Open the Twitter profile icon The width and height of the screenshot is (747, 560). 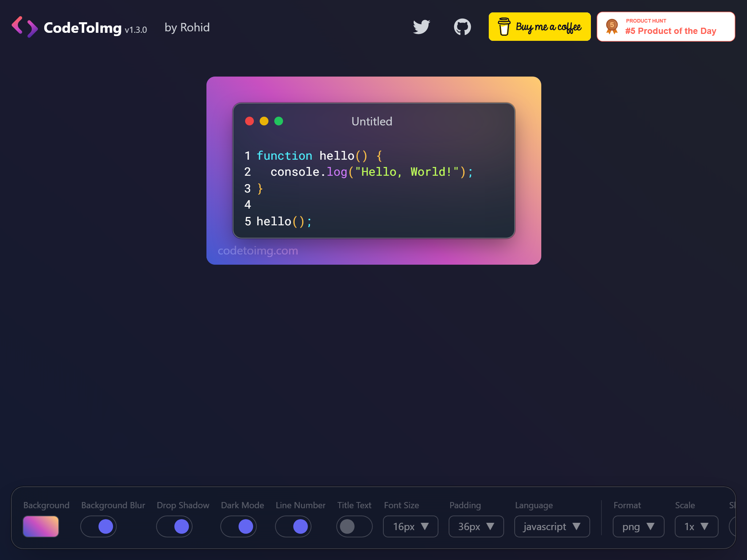click(422, 26)
